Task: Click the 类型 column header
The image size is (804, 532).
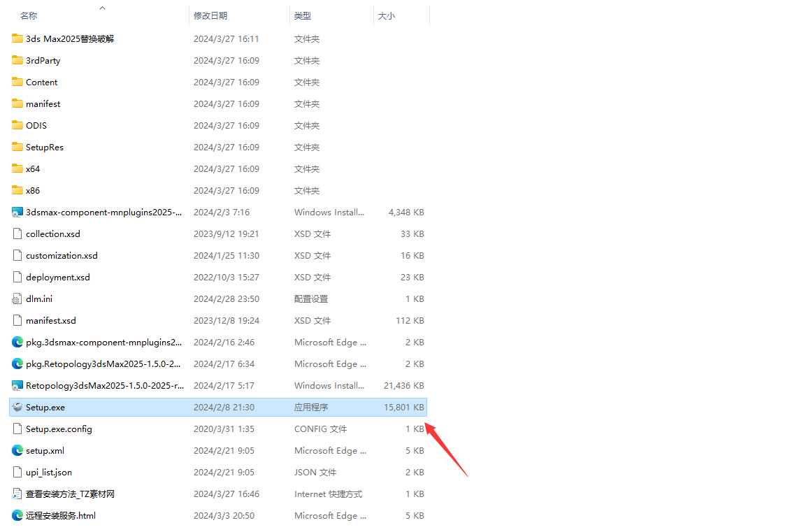Action: [303, 15]
